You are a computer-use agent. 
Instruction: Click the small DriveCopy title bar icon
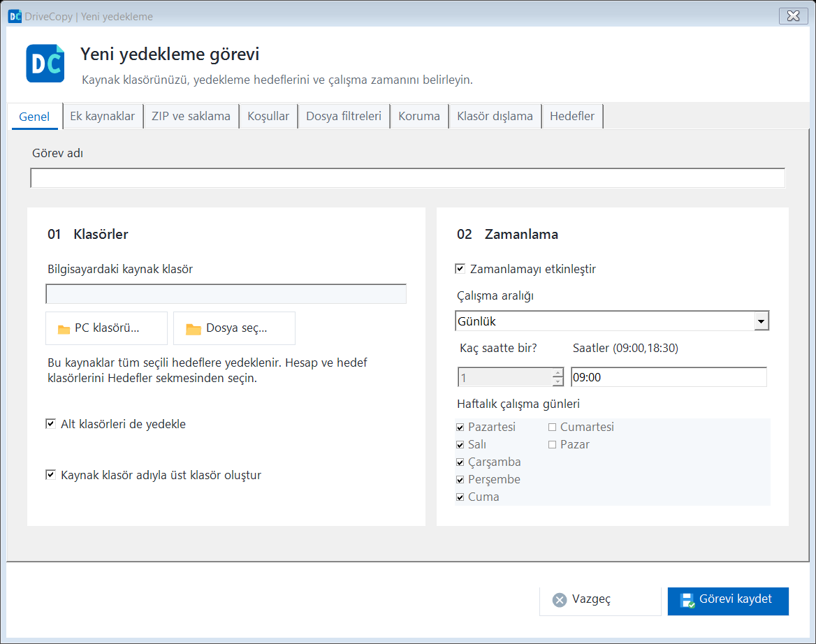15,16
